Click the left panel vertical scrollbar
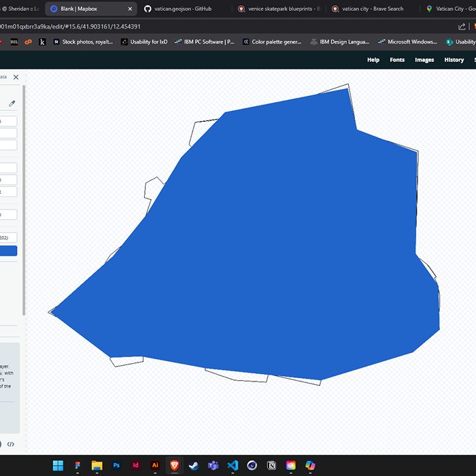476x476 pixels. pos(24,201)
